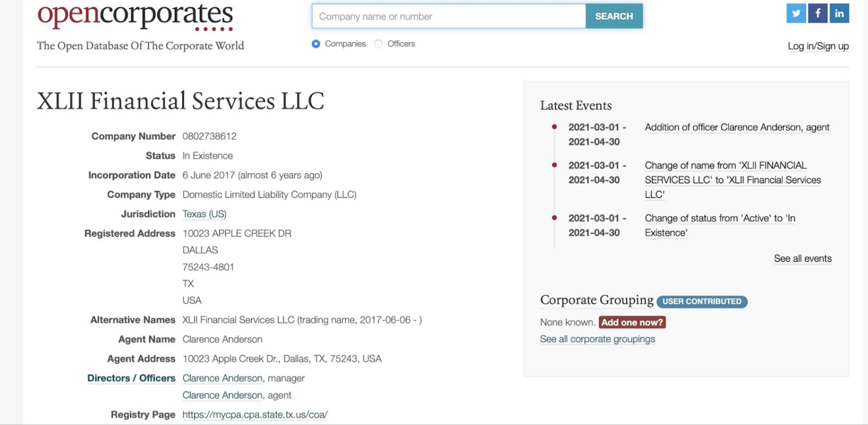Click the XLII Financial Services LLC heading
The height and width of the screenshot is (425, 868).
(x=181, y=101)
